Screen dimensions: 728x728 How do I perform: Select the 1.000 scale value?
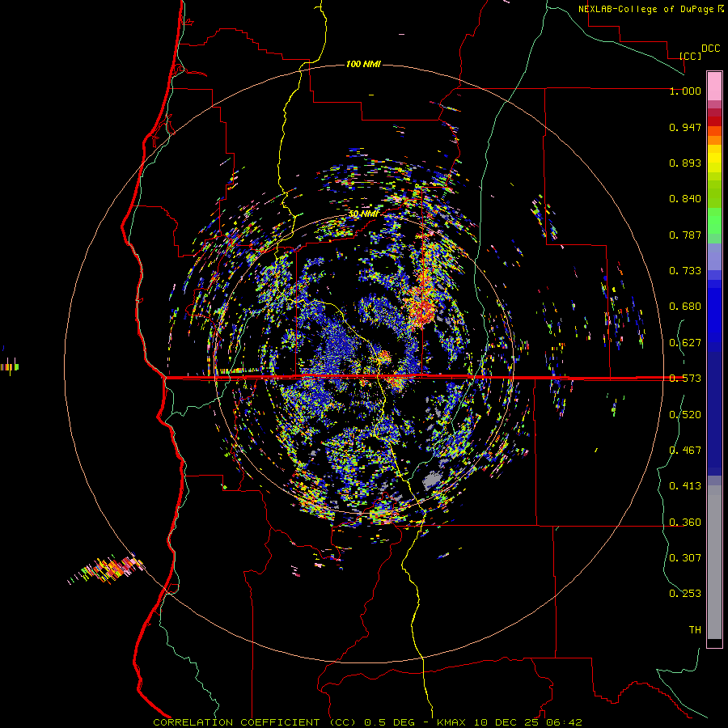tap(685, 91)
